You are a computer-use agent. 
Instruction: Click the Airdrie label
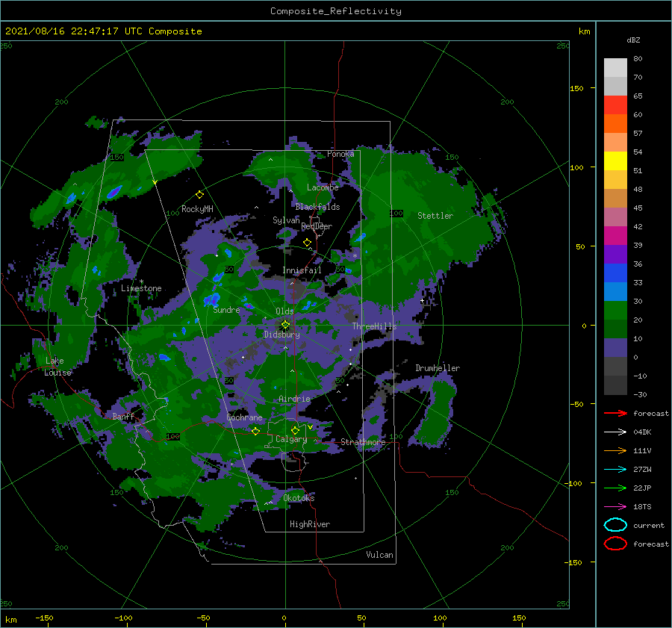pyautogui.click(x=294, y=399)
